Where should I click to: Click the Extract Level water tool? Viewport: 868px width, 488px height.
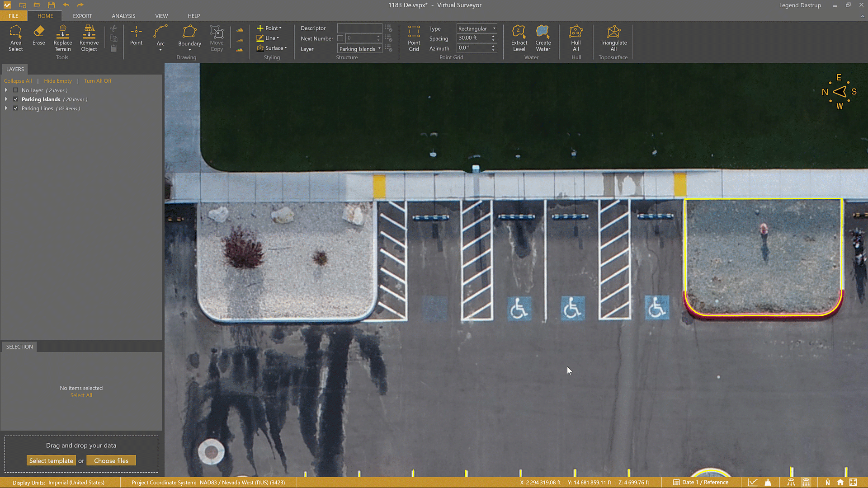pos(519,38)
